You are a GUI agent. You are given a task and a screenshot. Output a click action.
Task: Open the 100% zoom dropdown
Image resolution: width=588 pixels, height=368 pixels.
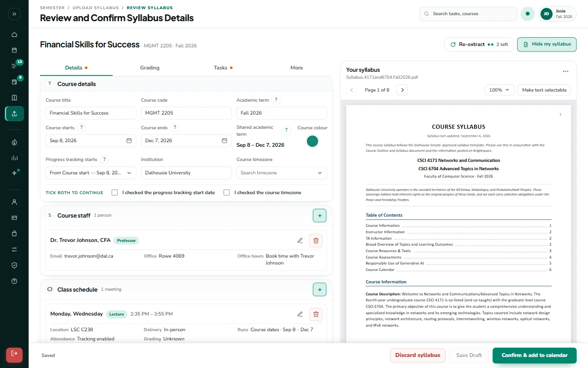pyautogui.click(x=500, y=90)
